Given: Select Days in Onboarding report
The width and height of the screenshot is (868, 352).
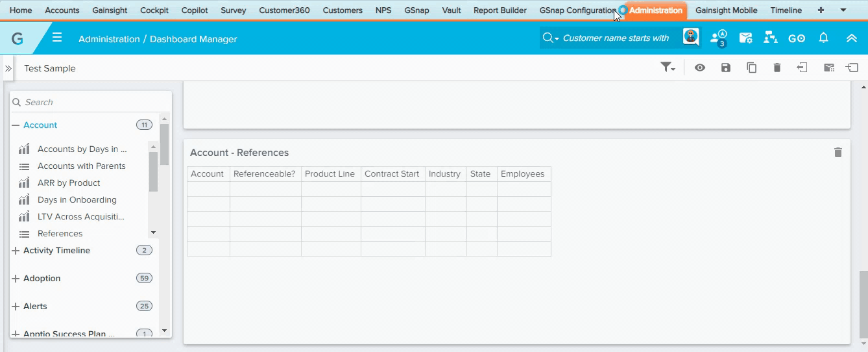Looking at the screenshot, I should [77, 200].
